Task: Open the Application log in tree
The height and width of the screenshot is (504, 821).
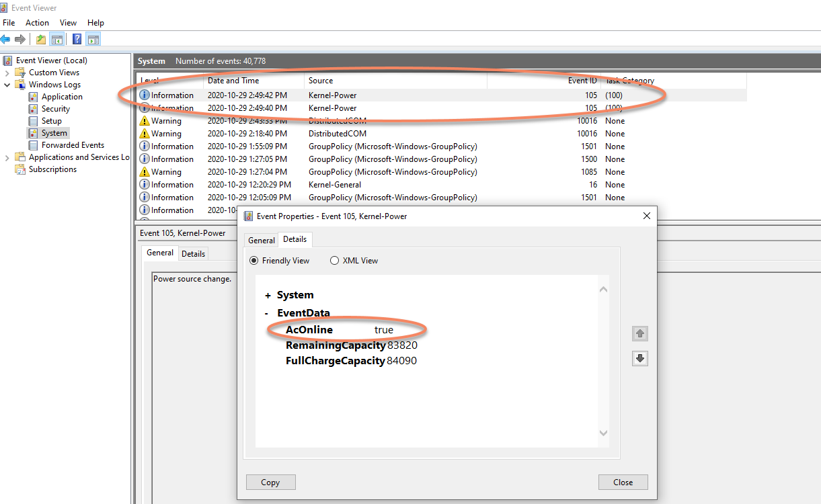Action: [62, 97]
